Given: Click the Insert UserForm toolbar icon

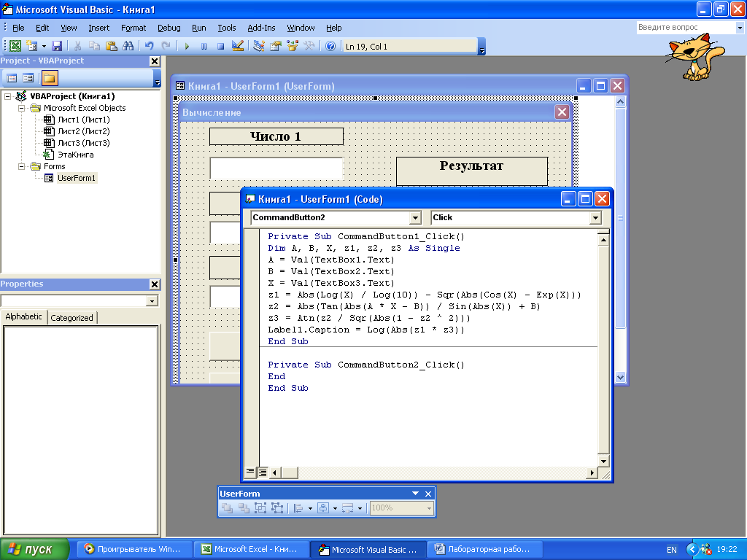Looking at the screenshot, I should [x=32, y=46].
